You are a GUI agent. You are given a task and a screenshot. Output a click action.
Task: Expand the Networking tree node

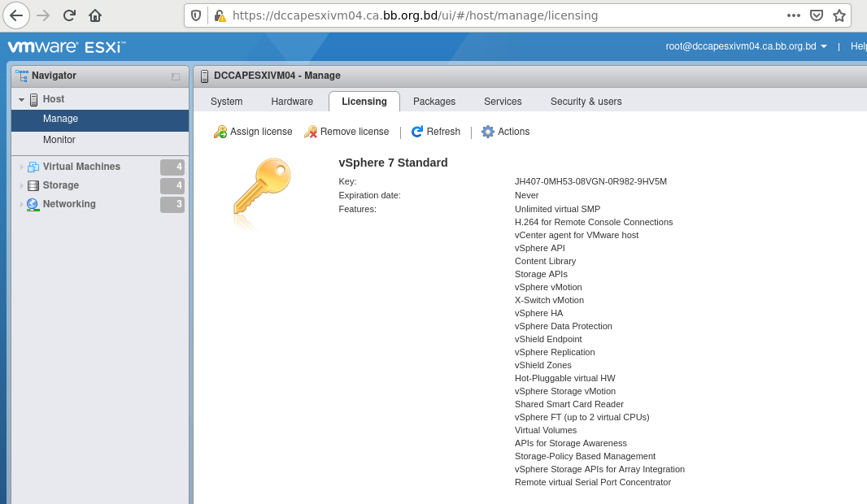click(x=22, y=205)
